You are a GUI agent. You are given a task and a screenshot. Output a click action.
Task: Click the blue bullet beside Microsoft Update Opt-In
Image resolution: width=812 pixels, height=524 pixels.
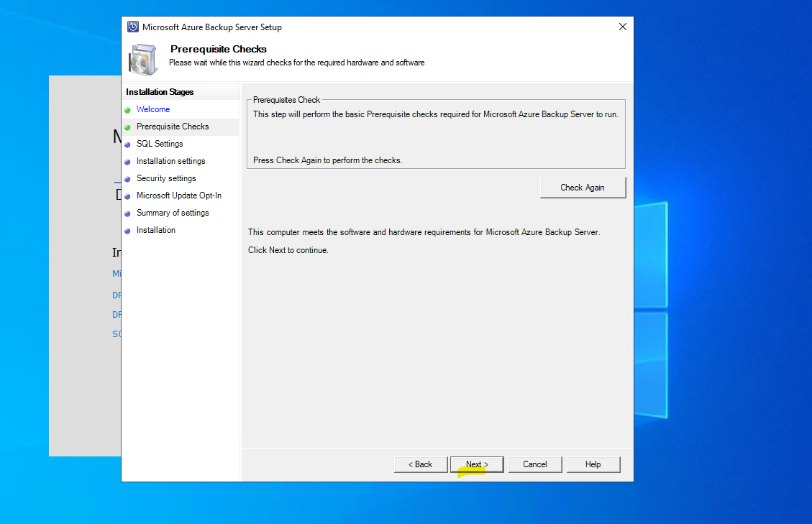127,196
